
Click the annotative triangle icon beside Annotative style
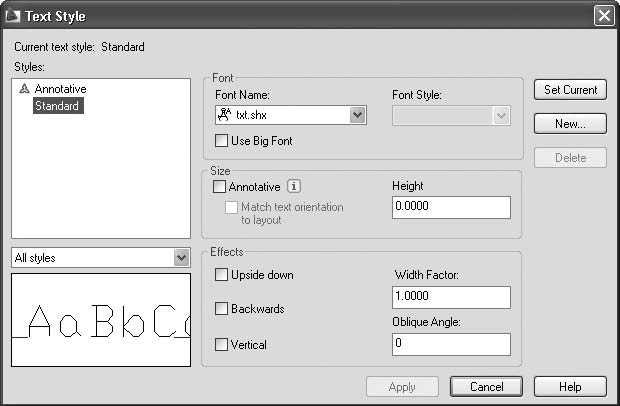pyautogui.click(x=24, y=90)
